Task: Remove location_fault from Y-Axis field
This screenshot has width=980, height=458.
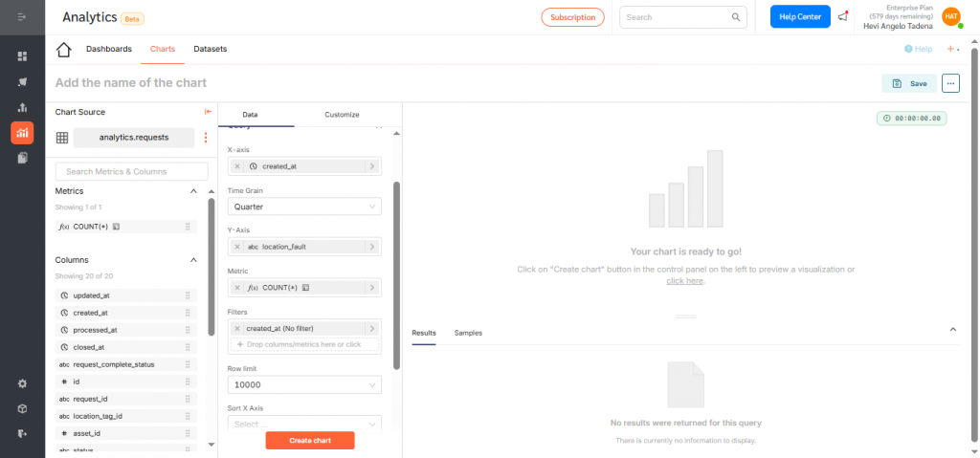Action: pyautogui.click(x=237, y=247)
